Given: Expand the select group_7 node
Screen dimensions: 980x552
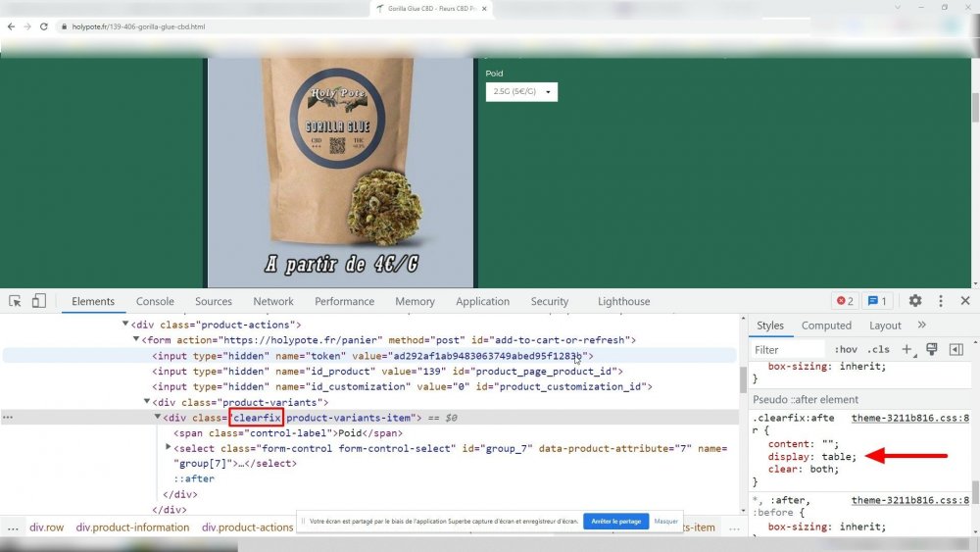Looking at the screenshot, I should point(168,448).
